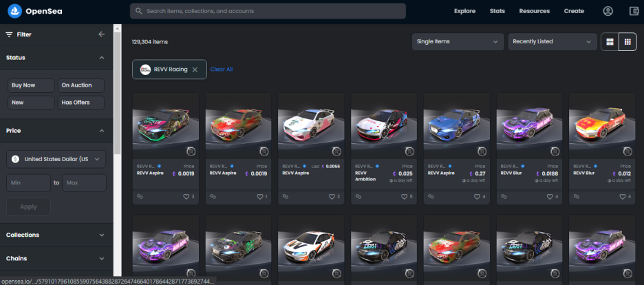This screenshot has height=285, width=644.
Task: Click chain icon on REVV Blur 0.012 card
Action: pos(577,197)
